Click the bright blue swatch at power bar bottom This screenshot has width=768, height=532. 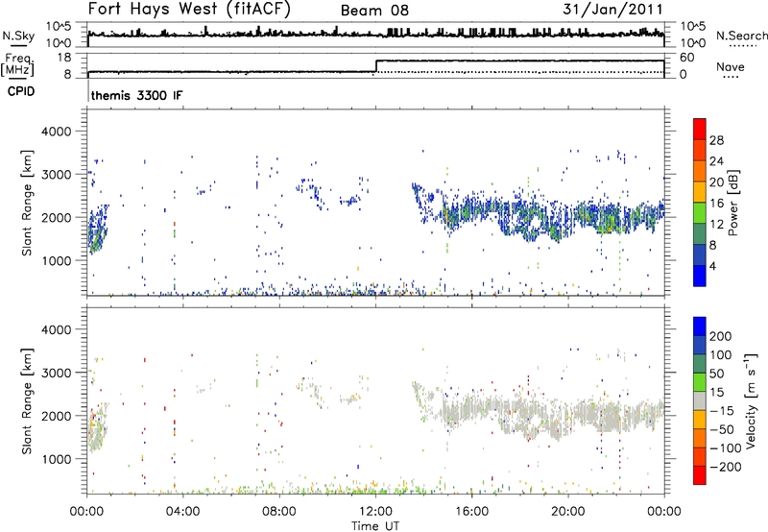click(x=700, y=276)
